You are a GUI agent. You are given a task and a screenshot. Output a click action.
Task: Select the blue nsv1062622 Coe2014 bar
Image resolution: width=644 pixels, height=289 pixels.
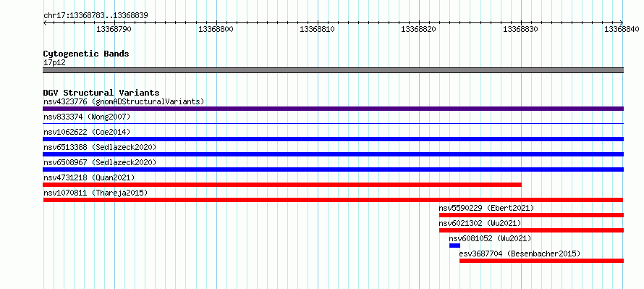[333, 139]
